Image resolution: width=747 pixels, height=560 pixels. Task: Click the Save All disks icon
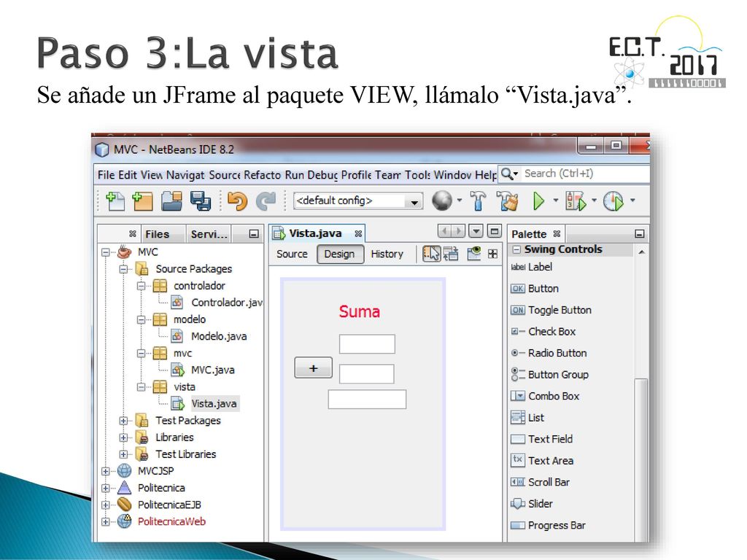click(x=201, y=201)
